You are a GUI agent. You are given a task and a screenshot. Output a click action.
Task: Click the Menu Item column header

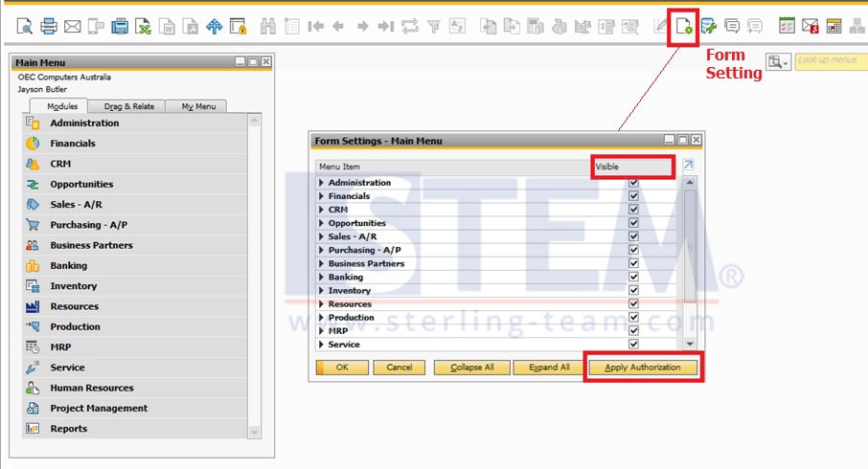pos(453,167)
